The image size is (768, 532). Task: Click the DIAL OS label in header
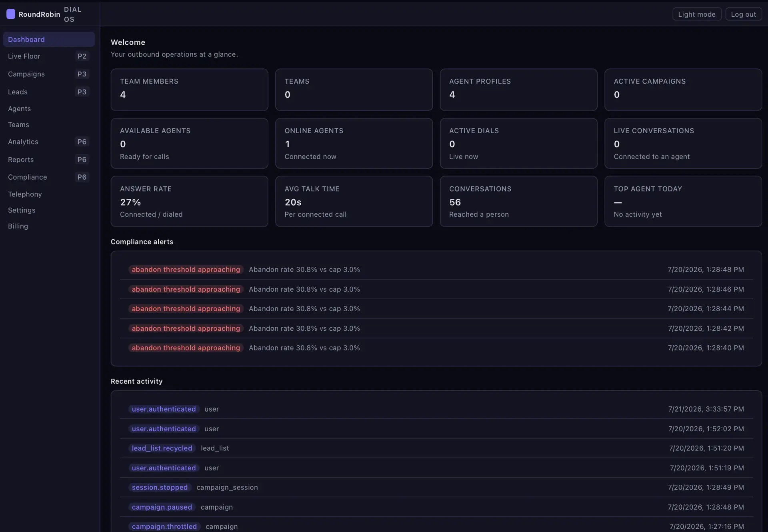click(73, 14)
